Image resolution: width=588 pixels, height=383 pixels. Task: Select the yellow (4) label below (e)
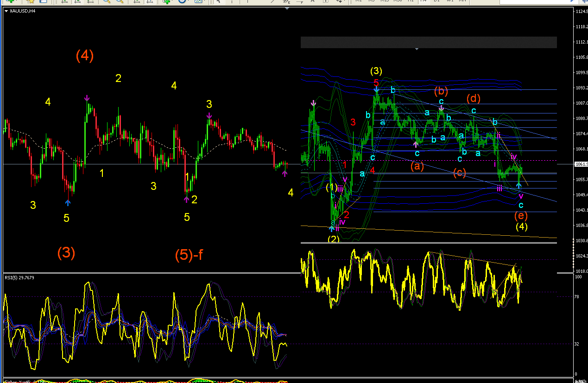tap(522, 226)
